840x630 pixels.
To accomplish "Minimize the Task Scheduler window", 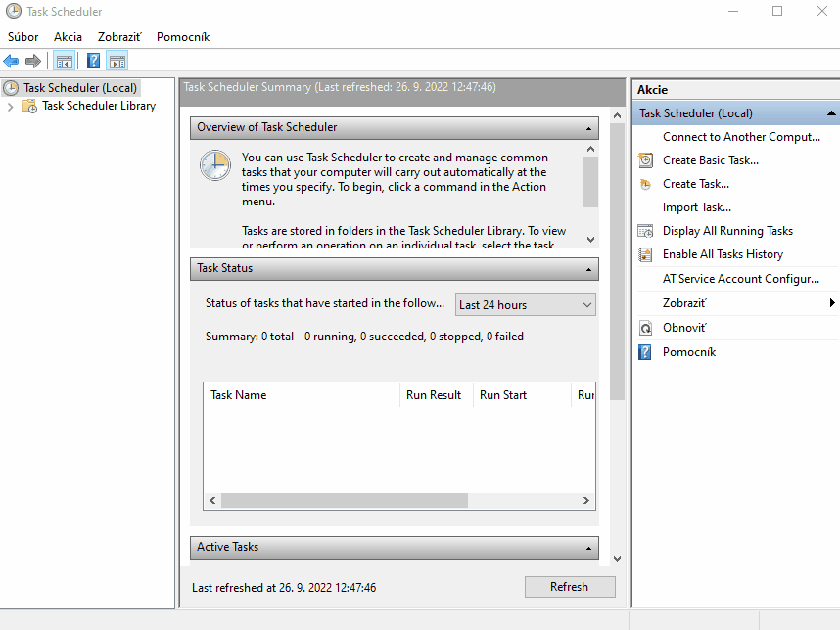I will tap(733, 11).
